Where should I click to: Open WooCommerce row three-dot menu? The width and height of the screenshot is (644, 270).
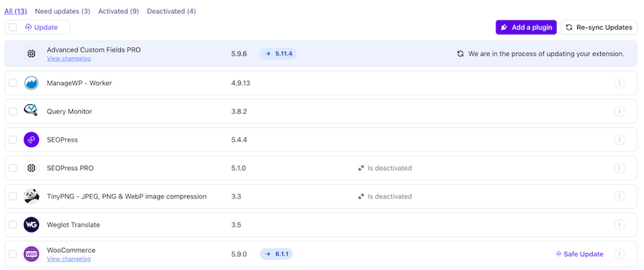619,254
